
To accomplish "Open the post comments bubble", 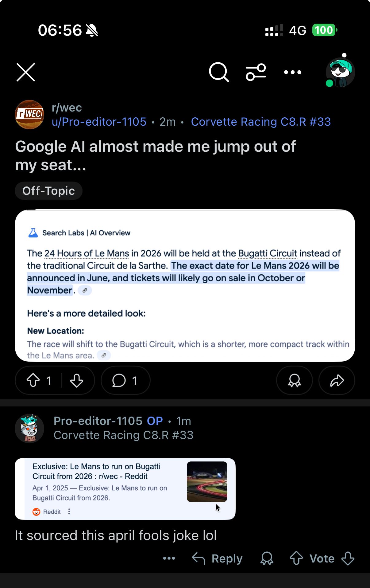I will (125, 380).
